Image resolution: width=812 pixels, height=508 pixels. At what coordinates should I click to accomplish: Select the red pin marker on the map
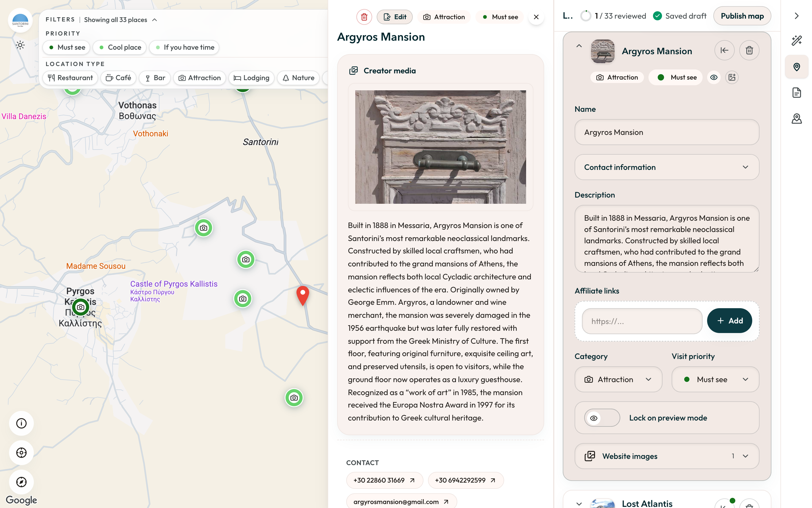[x=303, y=296]
